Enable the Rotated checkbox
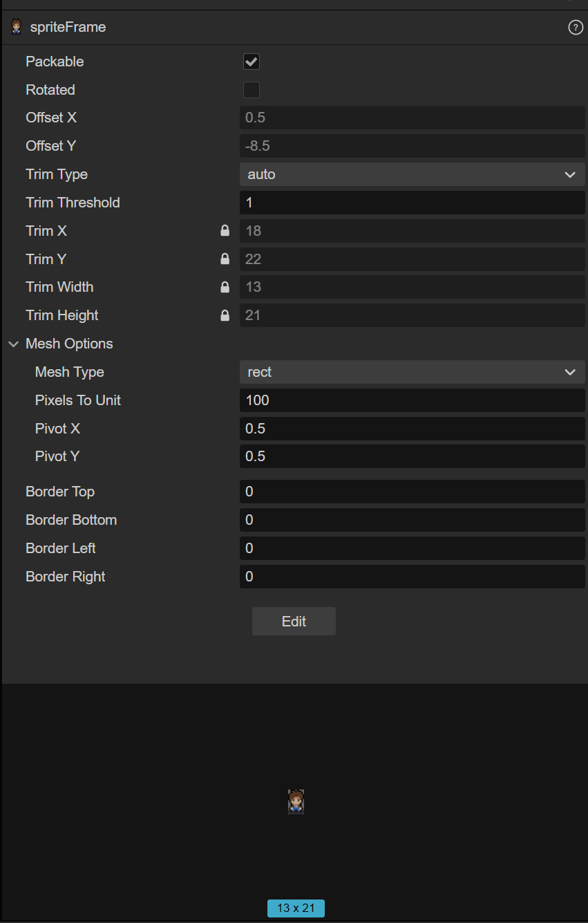Screen dimensions: 588x923 tap(252, 90)
